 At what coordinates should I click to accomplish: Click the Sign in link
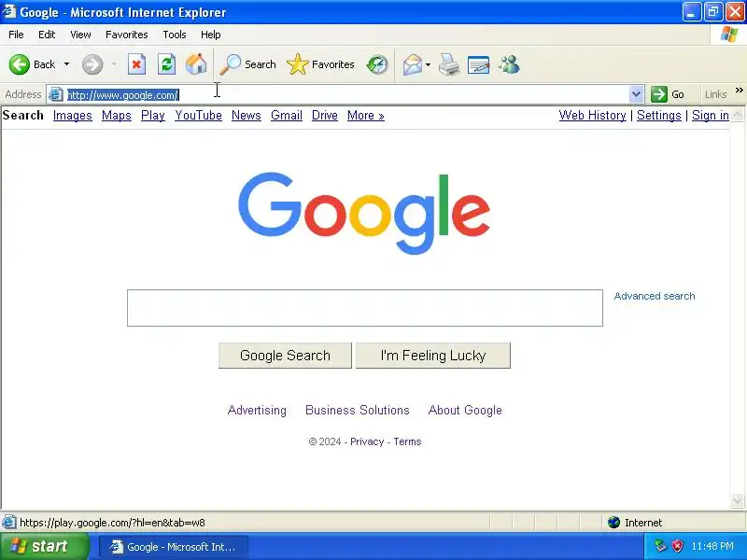pyautogui.click(x=711, y=115)
